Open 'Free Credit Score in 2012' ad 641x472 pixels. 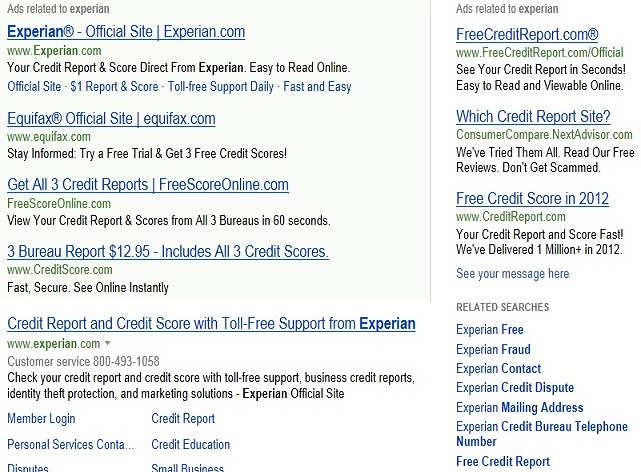(x=532, y=199)
